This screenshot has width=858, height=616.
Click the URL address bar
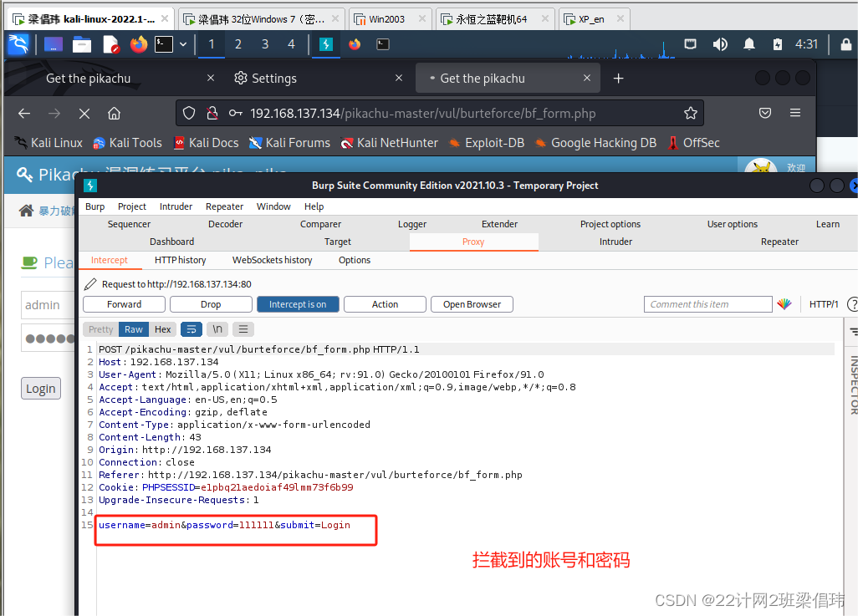[439, 113]
